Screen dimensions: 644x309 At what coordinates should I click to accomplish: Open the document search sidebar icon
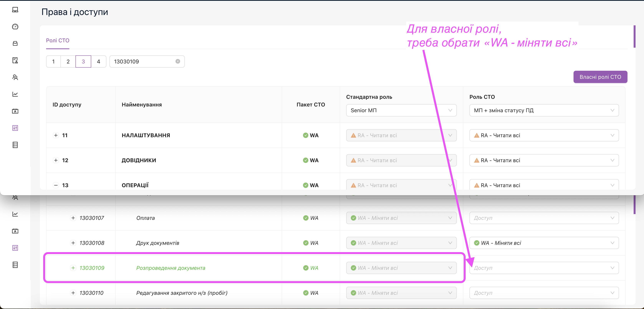15,60
